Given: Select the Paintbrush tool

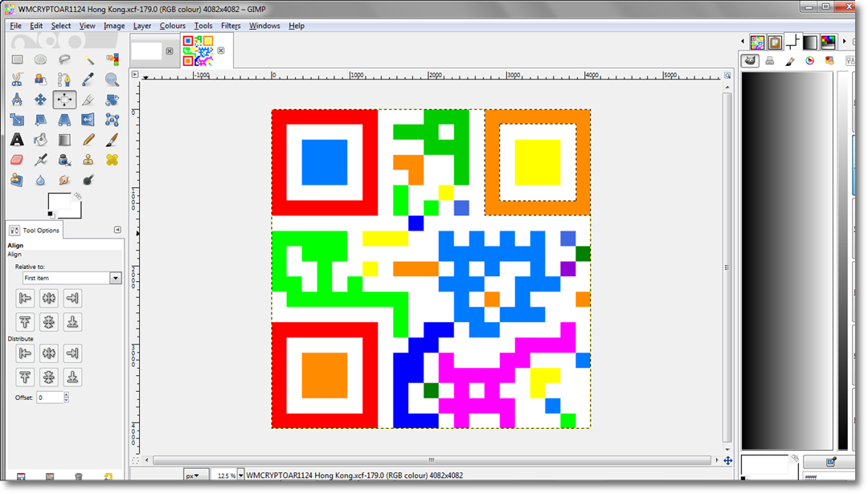Looking at the screenshot, I should tap(112, 140).
